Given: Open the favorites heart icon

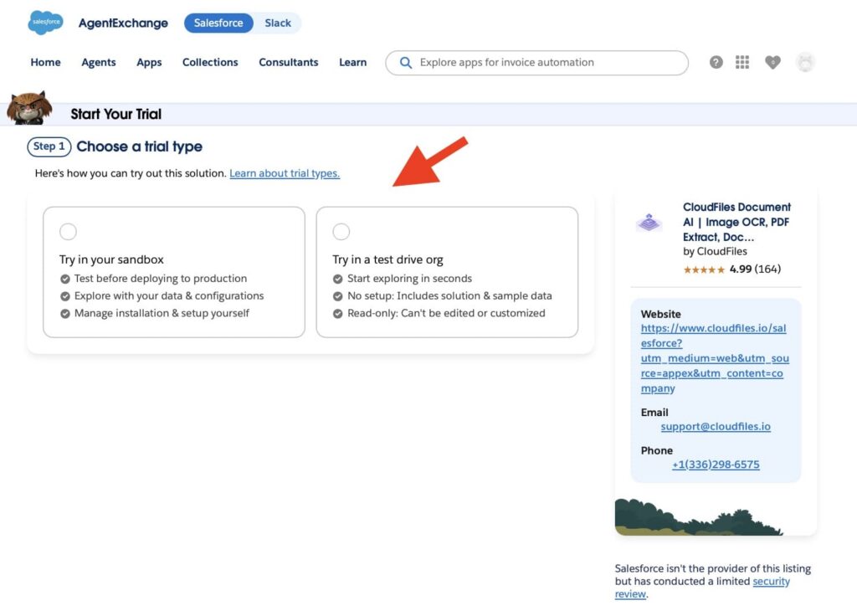Looking at the screenshot, I should point(772,62).
